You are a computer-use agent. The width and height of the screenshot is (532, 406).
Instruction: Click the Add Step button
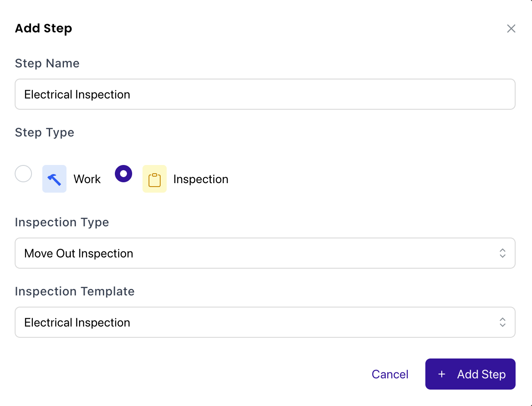470,374
